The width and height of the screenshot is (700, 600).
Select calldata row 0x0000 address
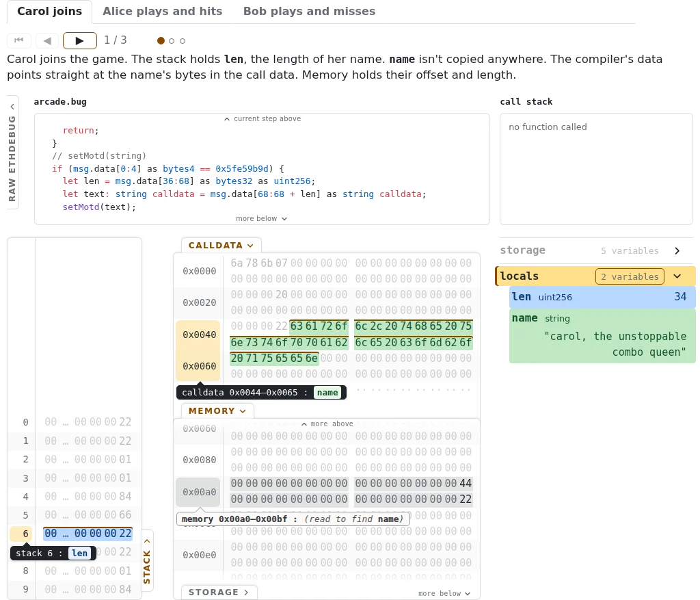coord(199,271)
